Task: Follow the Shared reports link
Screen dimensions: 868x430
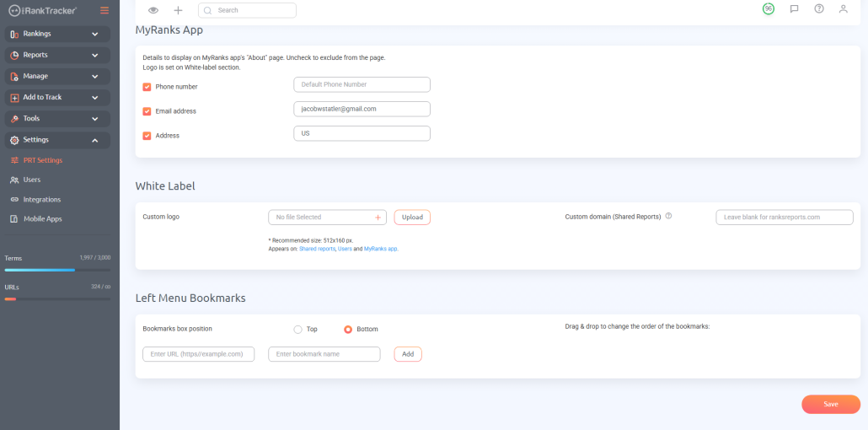Action: click(x=317, y=250)
